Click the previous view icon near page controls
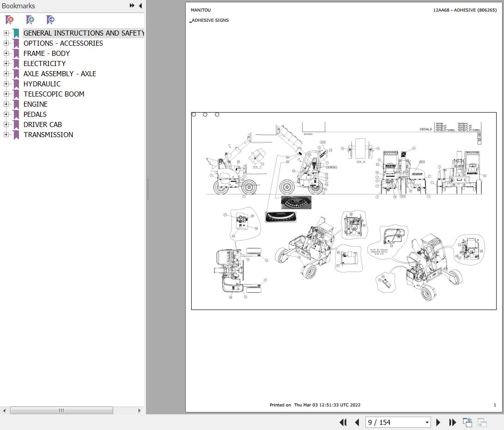The image size is (504, 430). [467, 422]
